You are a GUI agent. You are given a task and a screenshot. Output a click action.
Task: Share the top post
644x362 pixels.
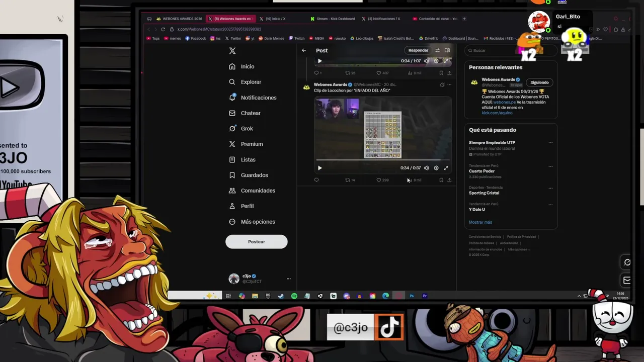pyautogui.click(x=449, y=73)
